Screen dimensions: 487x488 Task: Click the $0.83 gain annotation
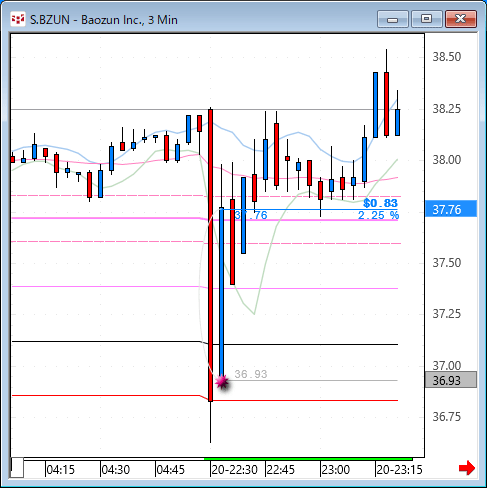[380, 203]
